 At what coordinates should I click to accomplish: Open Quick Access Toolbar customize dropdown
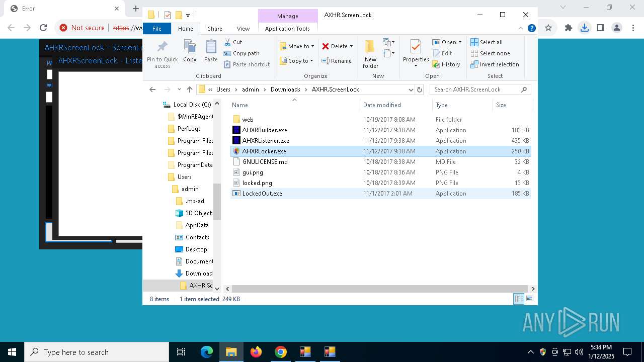pos(188,15)
